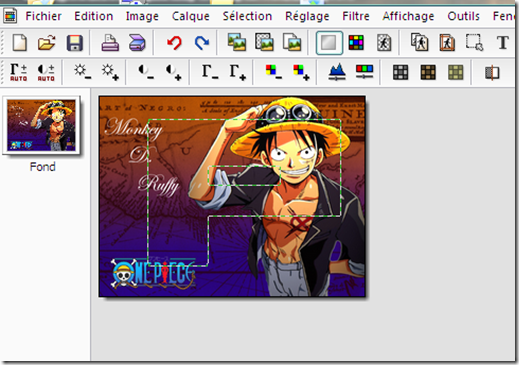Open the Affichage menu
Screen dimensions: 519x365
click(x=408, y=16)
